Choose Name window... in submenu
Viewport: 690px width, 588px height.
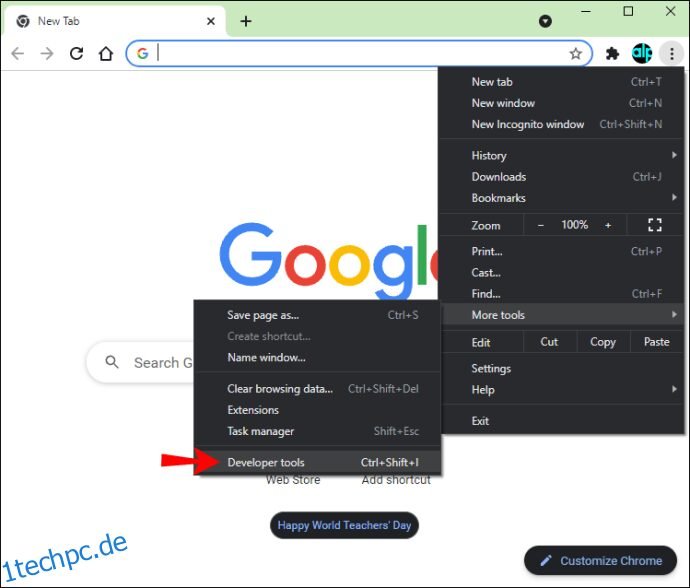click(x=317, y=357)
